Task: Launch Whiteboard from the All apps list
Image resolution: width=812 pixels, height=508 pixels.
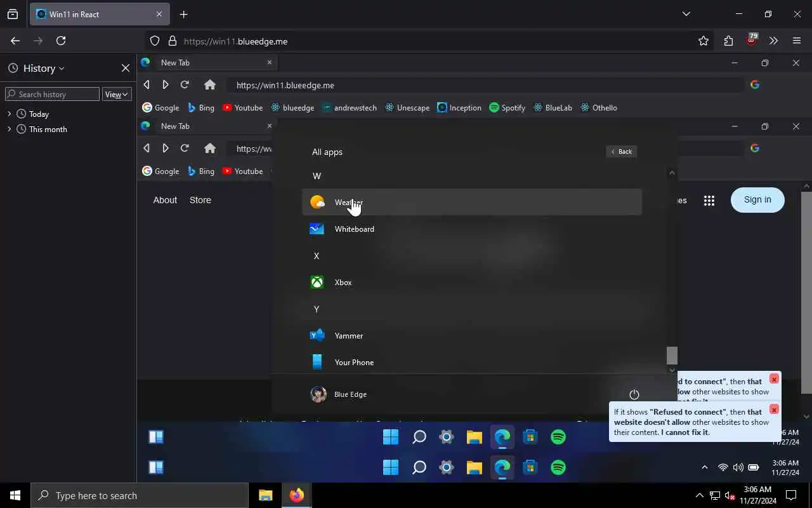Action: tap(471, 229)
